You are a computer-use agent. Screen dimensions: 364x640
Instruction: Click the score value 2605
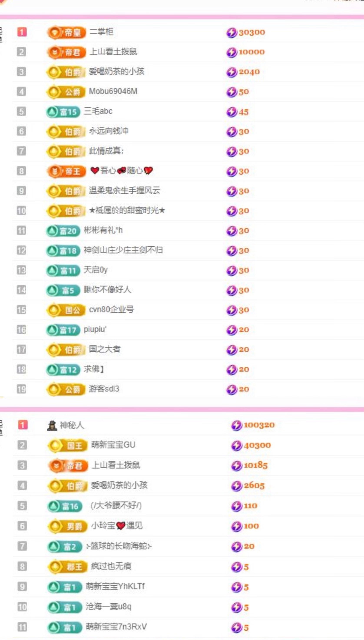click(254, 486)
